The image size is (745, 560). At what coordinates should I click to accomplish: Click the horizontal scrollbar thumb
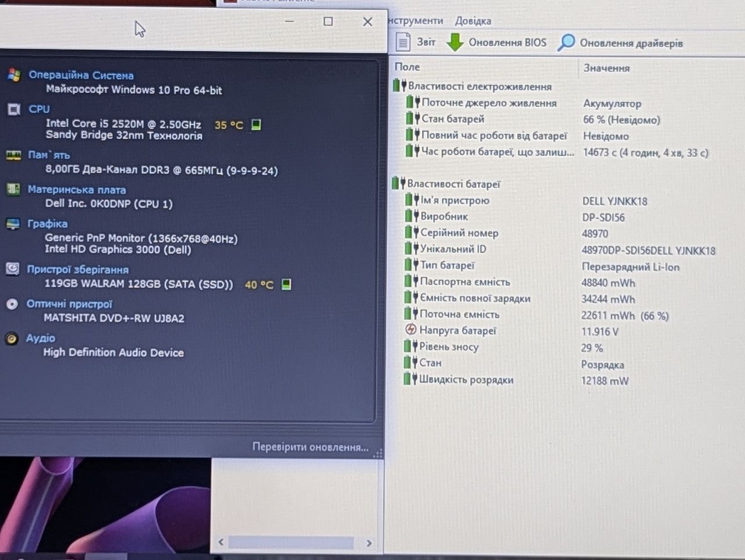pos(291,543)
